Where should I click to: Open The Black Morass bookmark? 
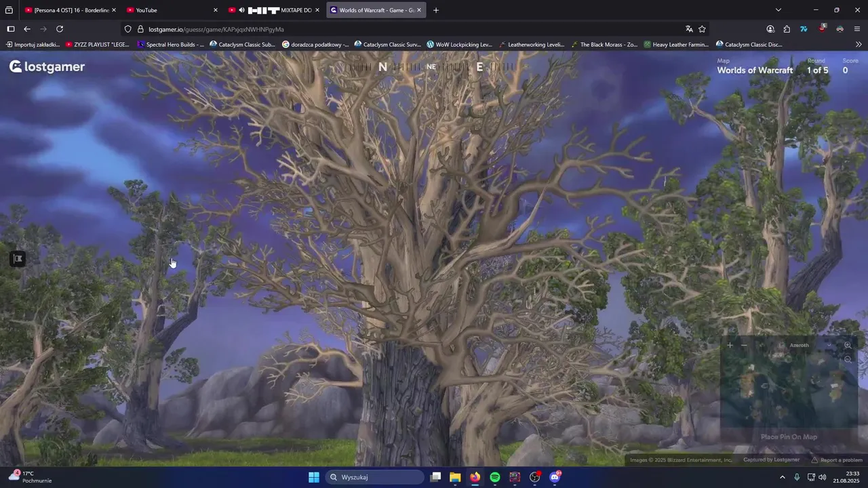[x=604, y=45]
